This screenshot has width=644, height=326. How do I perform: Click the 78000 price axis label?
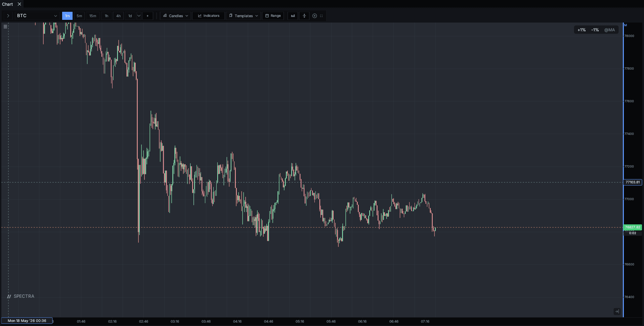coord(629,36)
